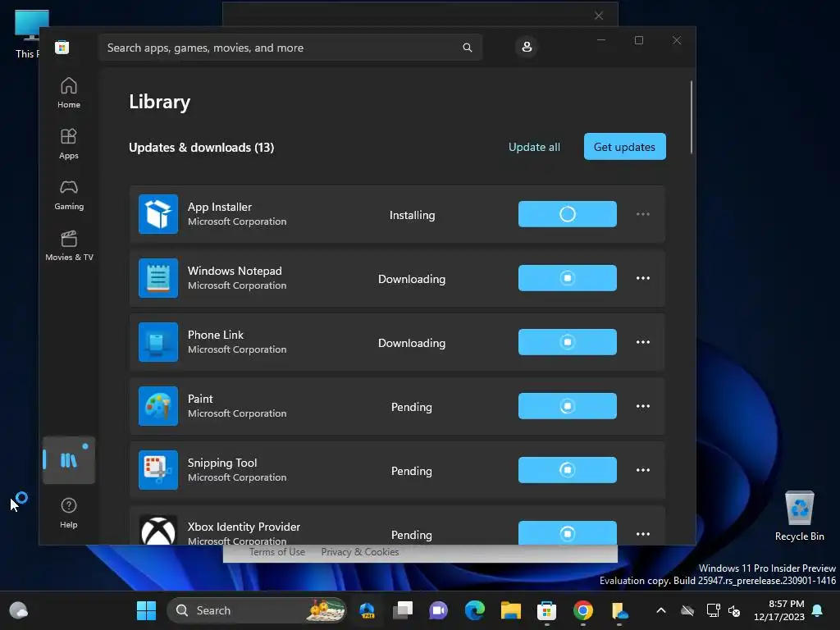Open Task View from the taskbar
Viewport: 840px width, 630px height.
pyautogui.click(x=403, y=610)
